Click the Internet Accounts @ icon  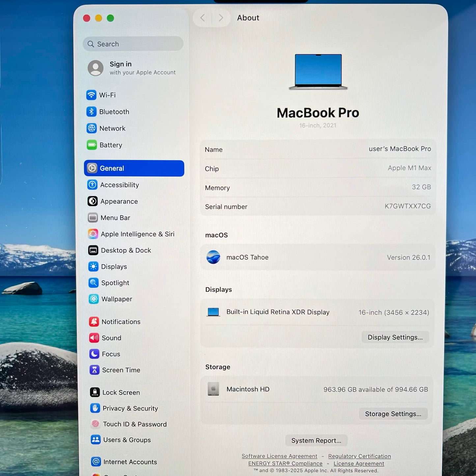pyautogui.click(x=96, y=462)
